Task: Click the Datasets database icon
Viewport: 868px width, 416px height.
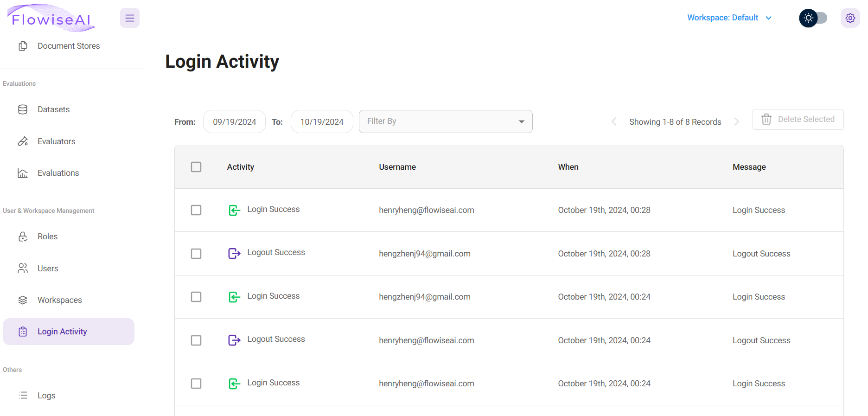Action: point(23,109)
